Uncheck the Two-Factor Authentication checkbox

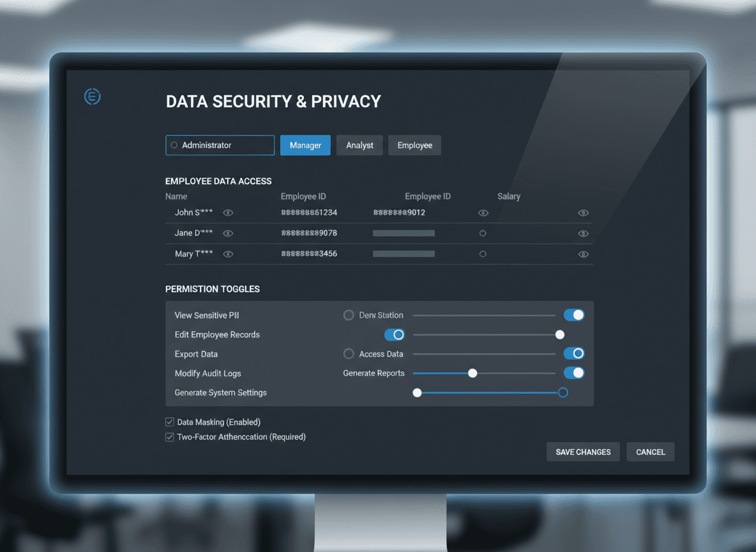(170, 436)
